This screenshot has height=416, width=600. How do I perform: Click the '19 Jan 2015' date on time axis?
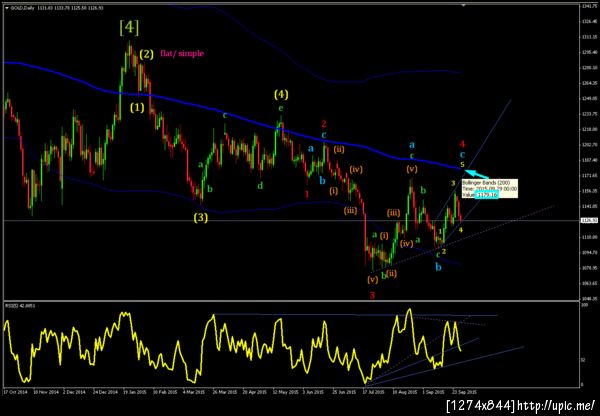click(134, 392)
